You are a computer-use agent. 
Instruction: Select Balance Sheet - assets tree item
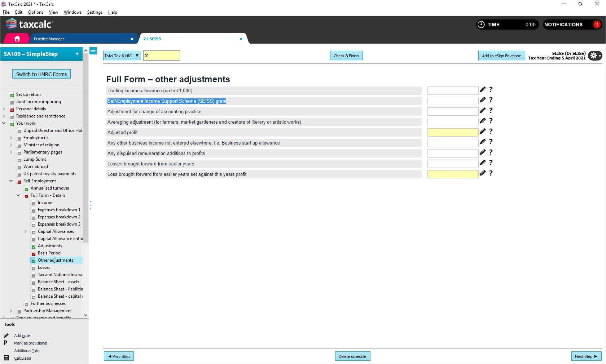click(x=58, y=282)
